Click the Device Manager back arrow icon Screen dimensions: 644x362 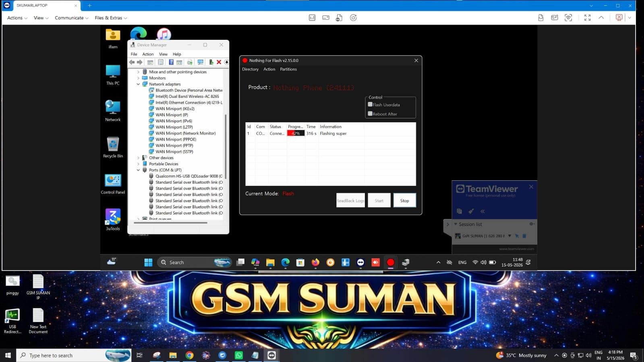tap(132, 62)
